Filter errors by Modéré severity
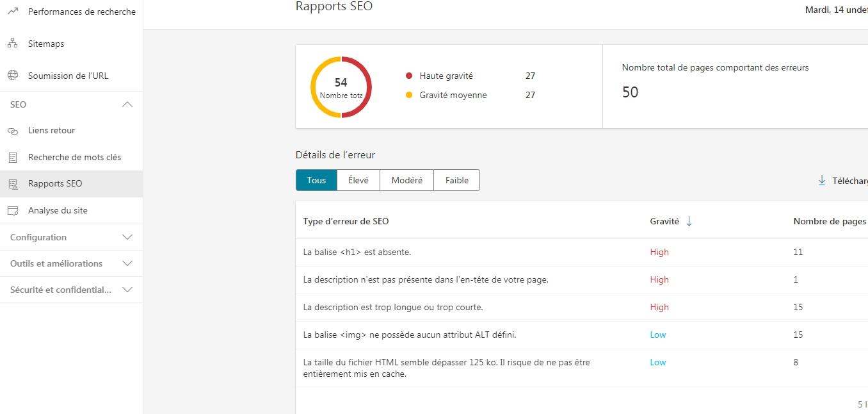 click(406, 180)
